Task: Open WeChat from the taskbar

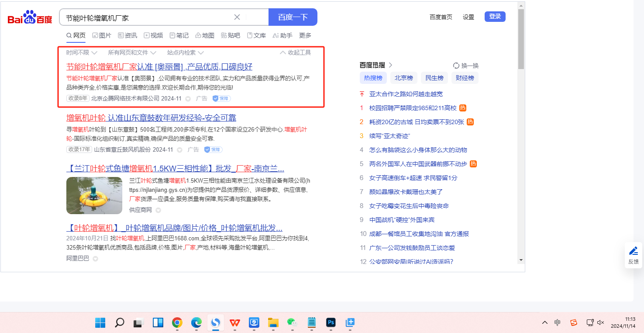Action: tap(292, 323)
